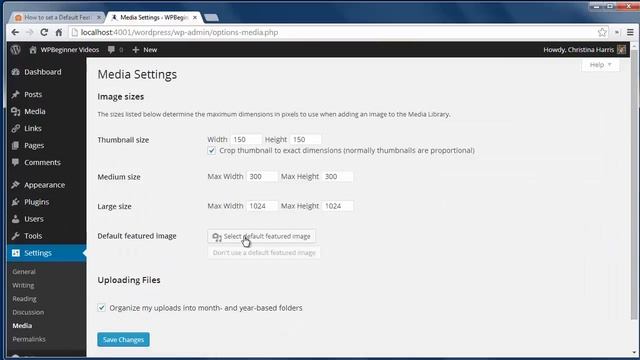Open Discussion settings submenu
This screenshot has width=640, height=360.
point(28,312)
